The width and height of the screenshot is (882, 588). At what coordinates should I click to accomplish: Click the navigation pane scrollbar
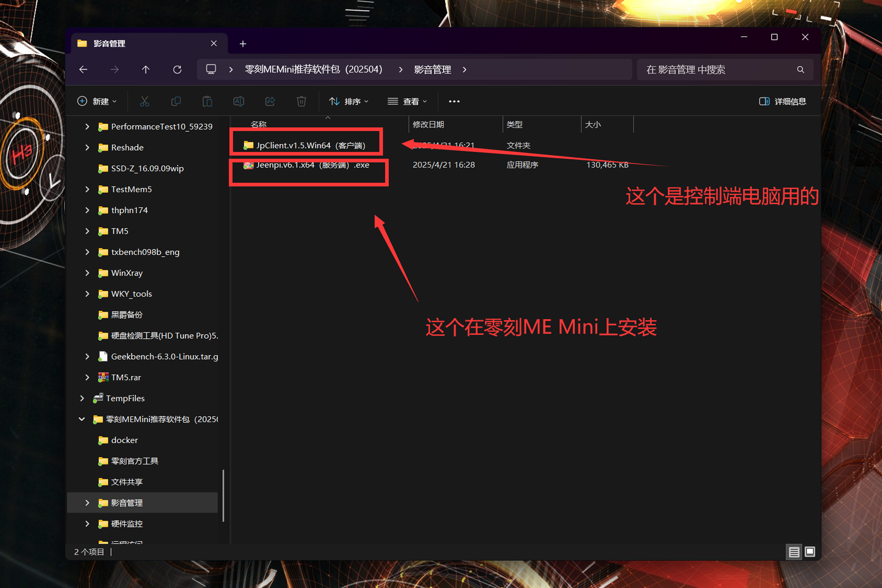[223, 496]
